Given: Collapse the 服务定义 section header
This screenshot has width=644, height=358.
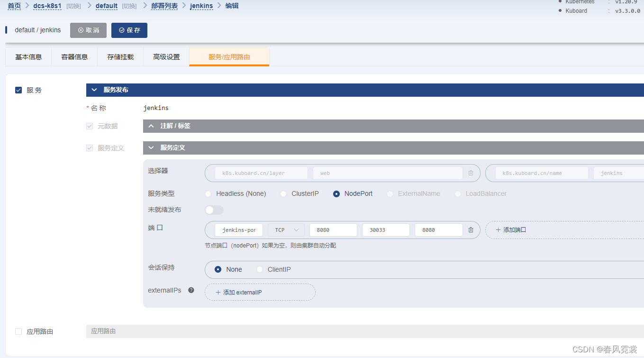Looking at the screenshot, I should click(393, 147).
